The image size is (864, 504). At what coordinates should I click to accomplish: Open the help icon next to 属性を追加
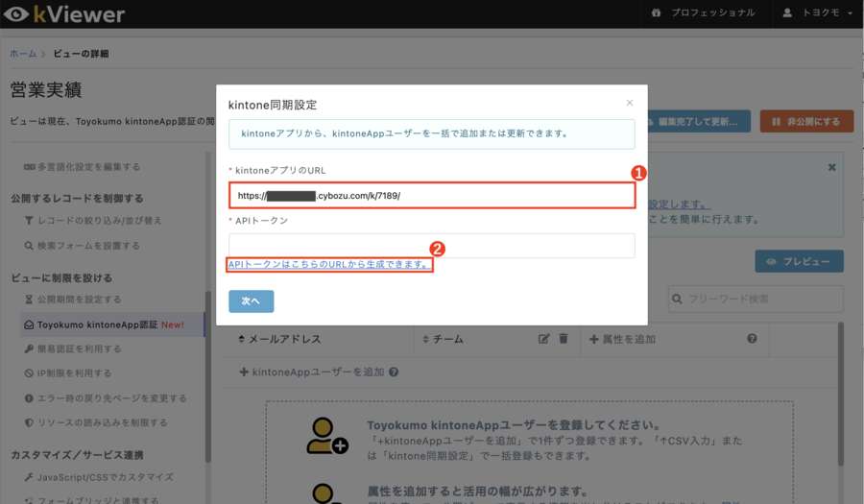click(752, 339)
